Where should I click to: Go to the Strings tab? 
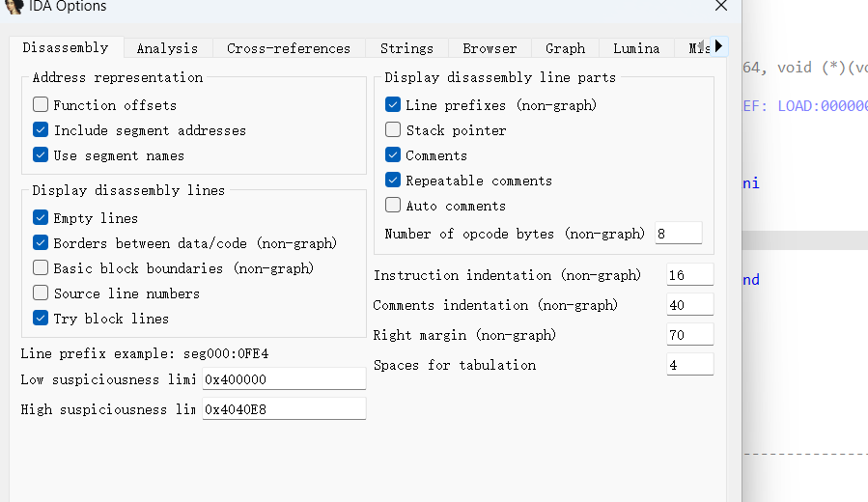(x=406, y=48)
